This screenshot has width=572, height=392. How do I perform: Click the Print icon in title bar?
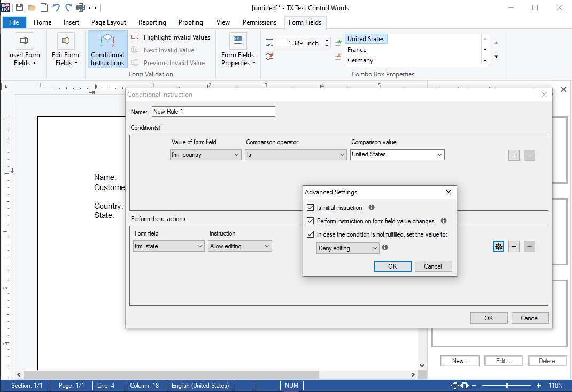tap(81, 7)
